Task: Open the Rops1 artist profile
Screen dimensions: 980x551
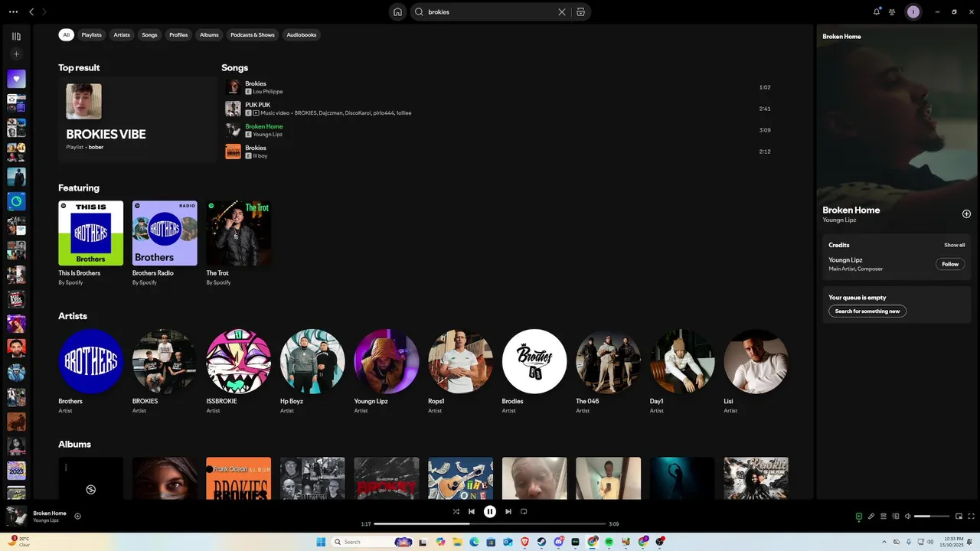Action: [460, 372]
